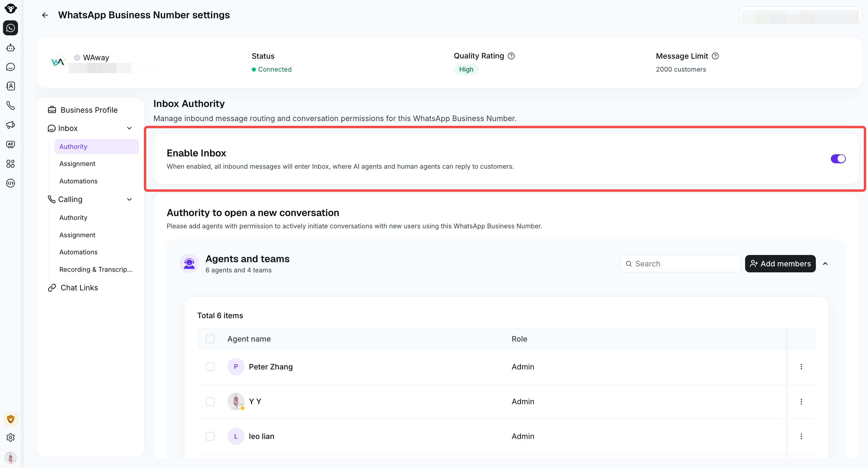Click the Quality Rating help icon
The width and height of the screenshot is (868, 468).
tap(511, 56)
